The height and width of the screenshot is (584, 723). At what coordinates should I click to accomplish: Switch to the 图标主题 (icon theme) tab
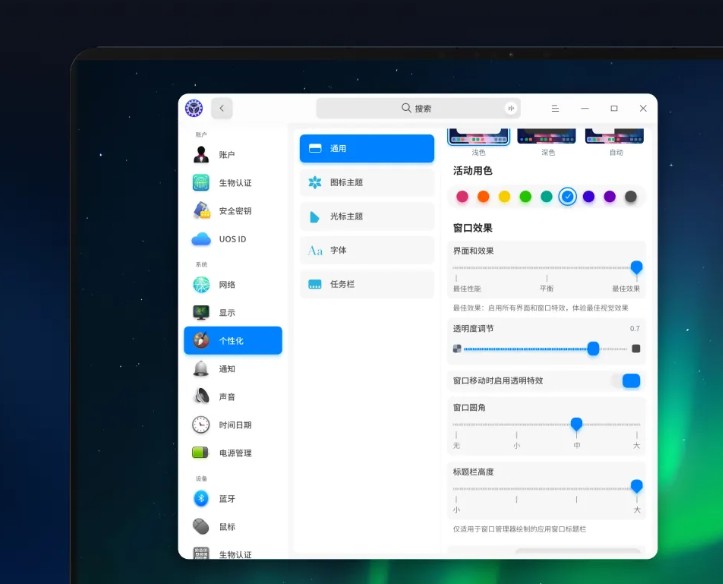366,182
